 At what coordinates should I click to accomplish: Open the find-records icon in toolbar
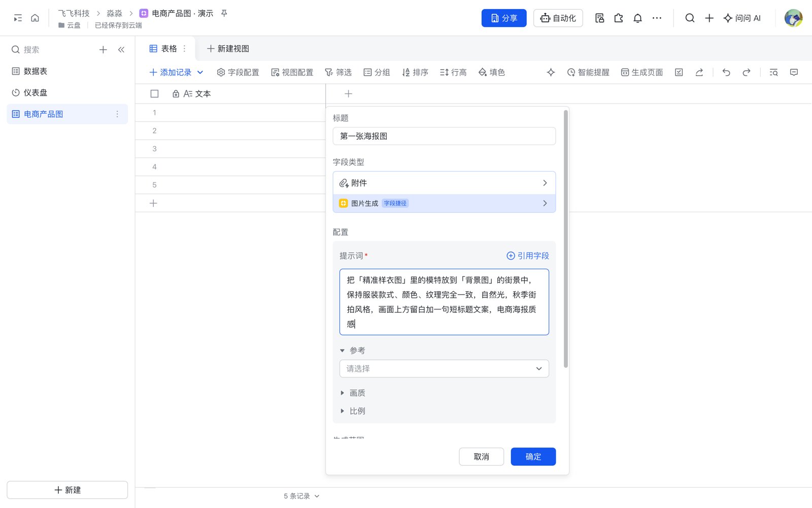[774, 73]
